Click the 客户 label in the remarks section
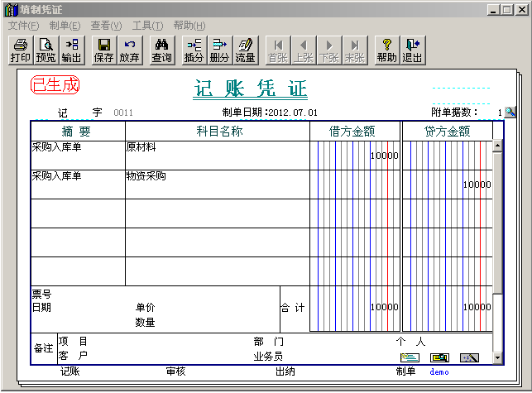This screenshot has height=393, width=532. pos(73,356)
